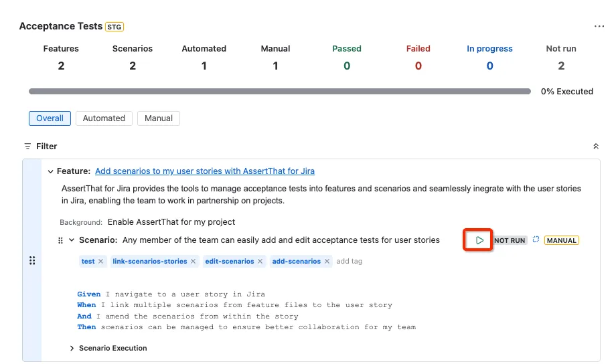Screen dimensions: 616x364
Task: Click the add tag input field
Action: tap(350, 261)
